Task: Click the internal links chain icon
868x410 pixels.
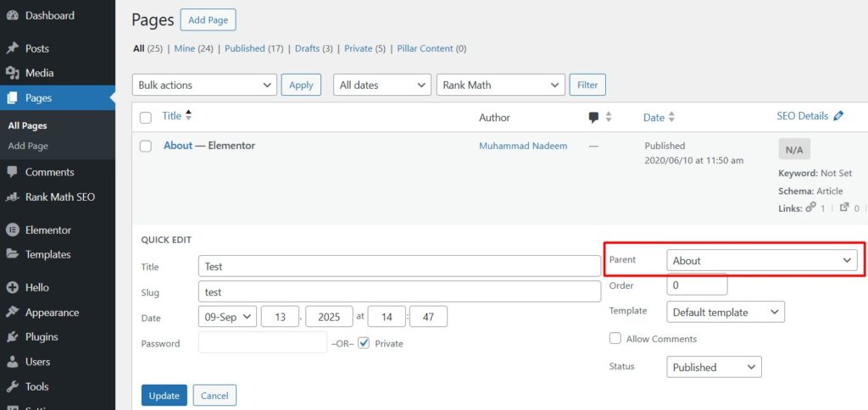Action: (x=811, y=208)
